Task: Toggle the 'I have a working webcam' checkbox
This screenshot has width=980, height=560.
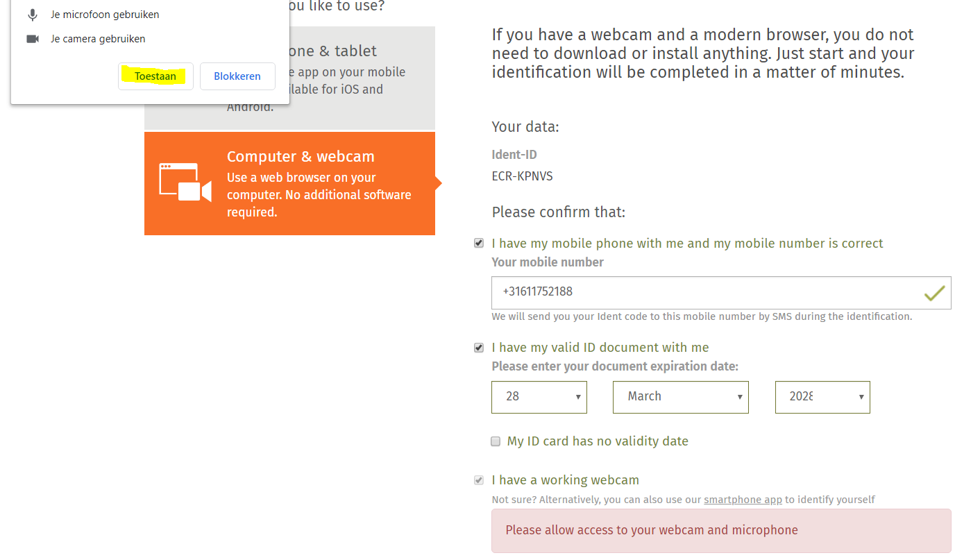Action: click(478, 480)
